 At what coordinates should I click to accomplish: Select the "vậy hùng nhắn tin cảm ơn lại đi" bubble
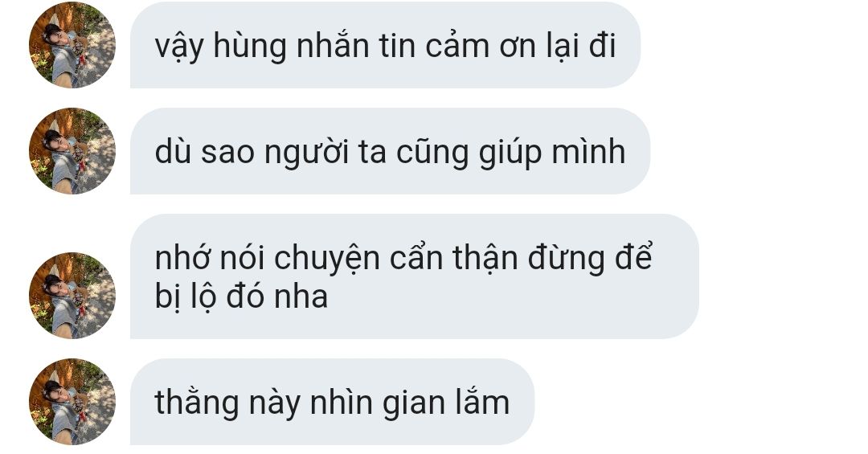[385, 45]
